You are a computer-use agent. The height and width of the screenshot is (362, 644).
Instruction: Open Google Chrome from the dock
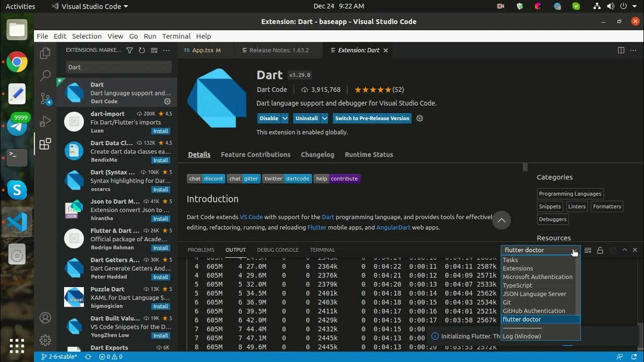click(17, 62)
